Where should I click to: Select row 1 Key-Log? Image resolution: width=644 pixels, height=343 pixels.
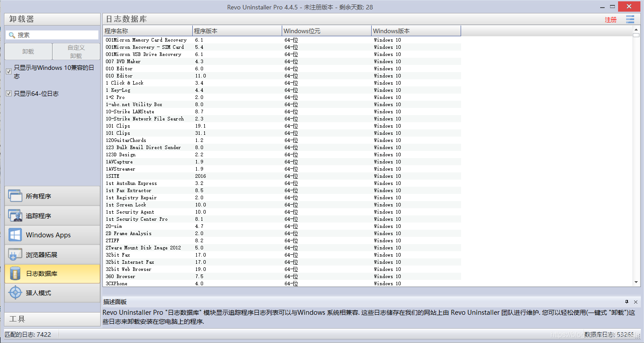pyautogui.click(x=282, y=90)
